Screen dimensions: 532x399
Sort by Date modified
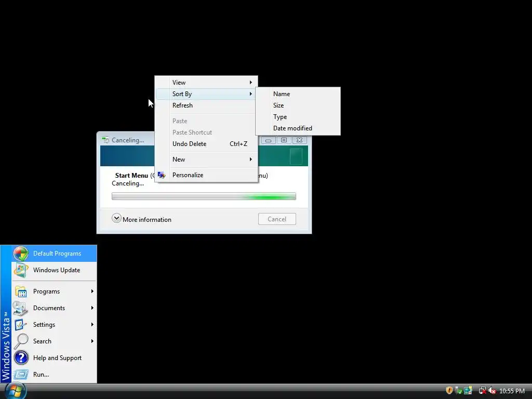pos(298,128)
